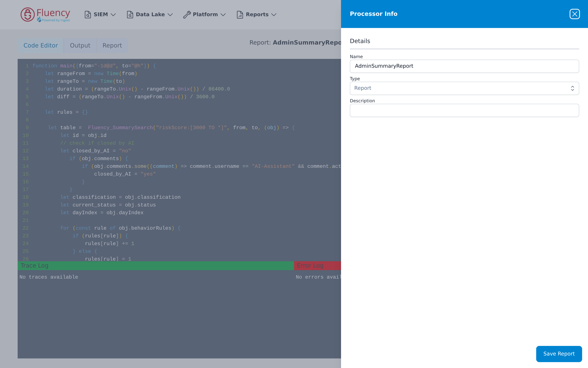
Task: Click the Description field label
Action: tap(362, 101)
